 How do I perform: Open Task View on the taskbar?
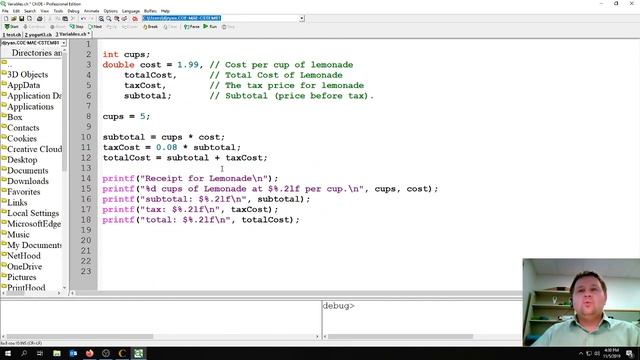pos(40,353)
